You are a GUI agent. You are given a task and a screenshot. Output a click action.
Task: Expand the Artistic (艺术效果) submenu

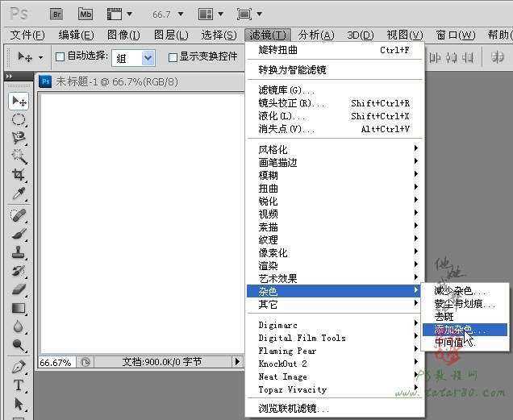pos(335,278)
